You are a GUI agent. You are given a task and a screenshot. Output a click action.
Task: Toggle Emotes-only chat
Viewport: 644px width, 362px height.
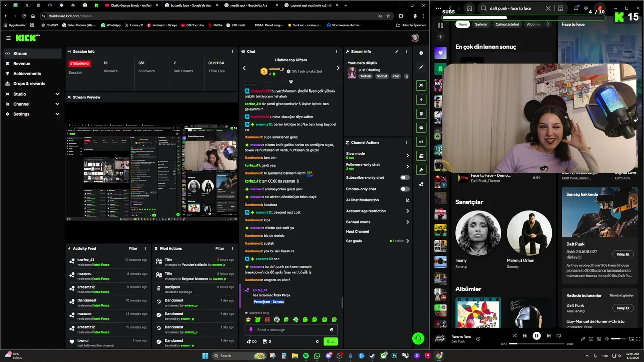[405, 189]
